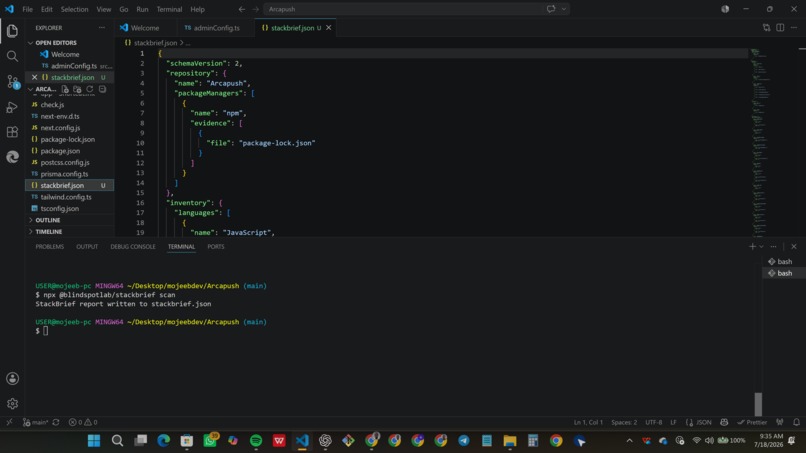Open Copilot status icon in status bar
Screen dimensions: 806x453
(x=724, y=422)
